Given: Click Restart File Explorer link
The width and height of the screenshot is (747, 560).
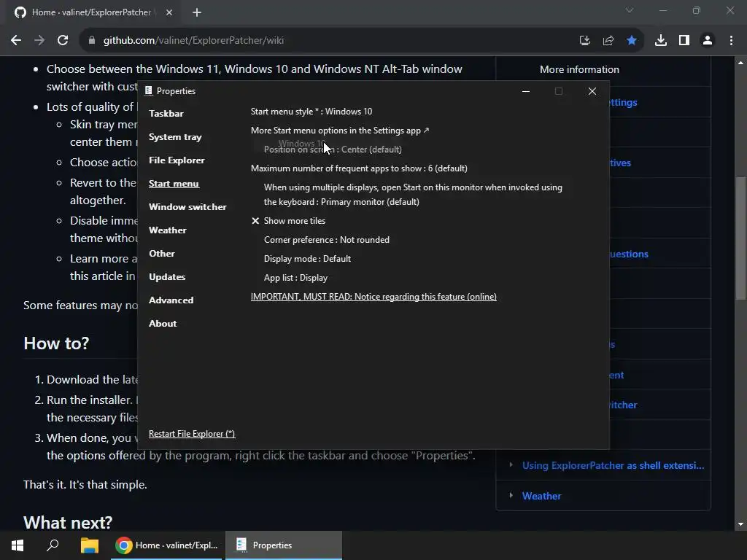Looking at the screenshot, I should point(192,434).
